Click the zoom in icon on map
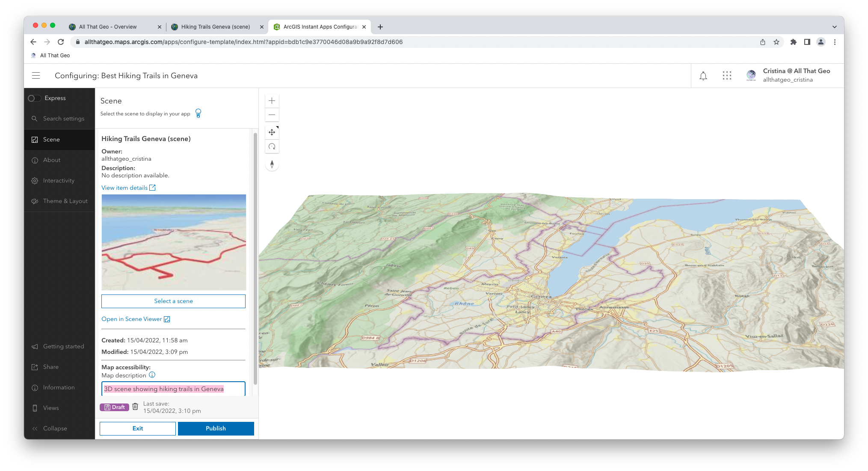 coord(272,100)
